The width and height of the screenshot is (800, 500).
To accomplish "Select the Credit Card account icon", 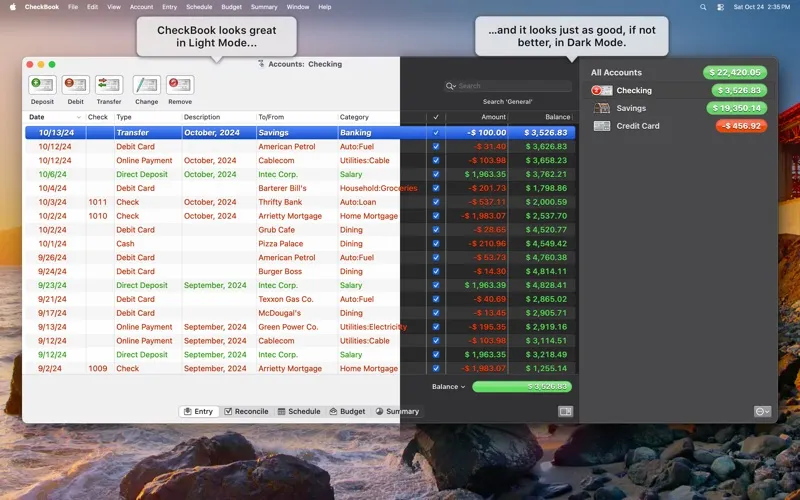I will pyautogui.click(x=602, y=126).
